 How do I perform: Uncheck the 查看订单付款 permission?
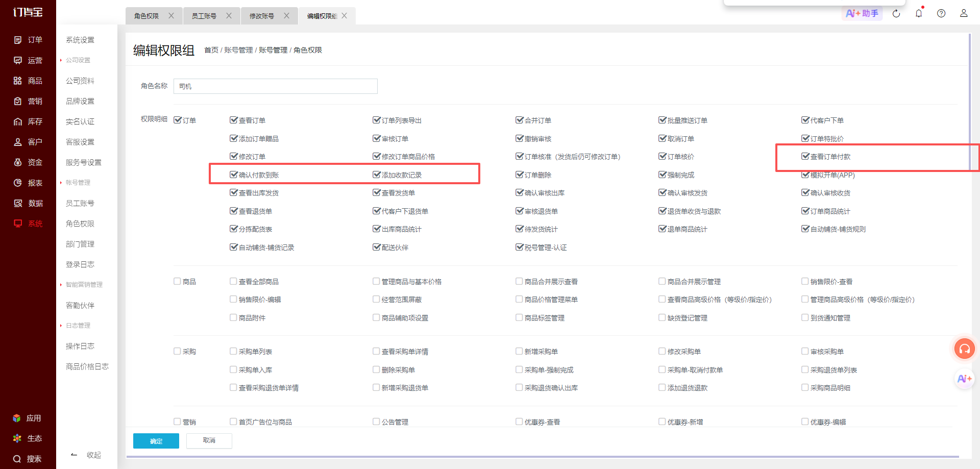805,156
